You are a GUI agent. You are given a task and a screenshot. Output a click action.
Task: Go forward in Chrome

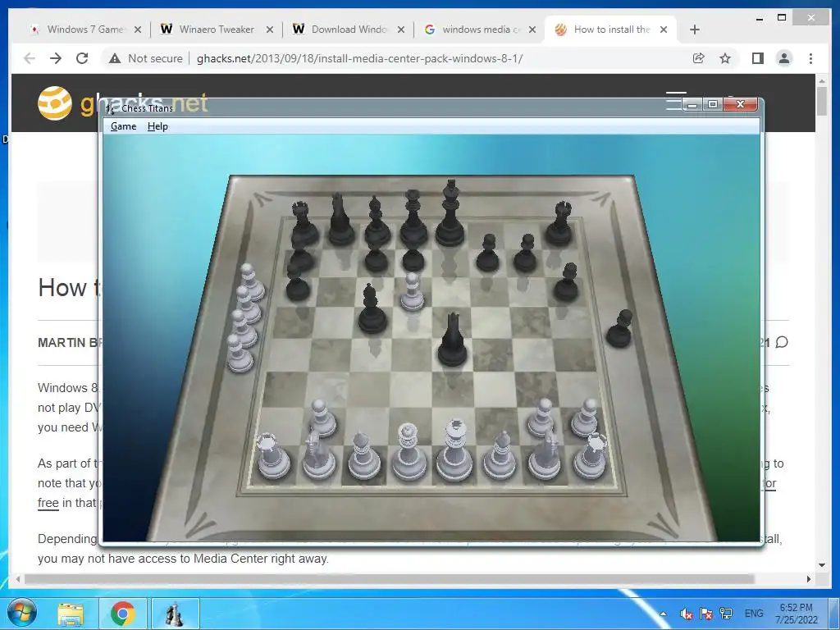(56, 58)
